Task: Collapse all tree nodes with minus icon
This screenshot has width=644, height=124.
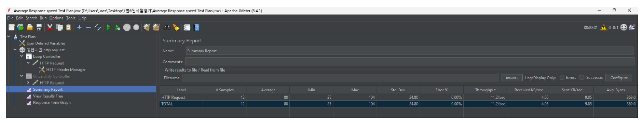Action: click(x=88, y=27)
